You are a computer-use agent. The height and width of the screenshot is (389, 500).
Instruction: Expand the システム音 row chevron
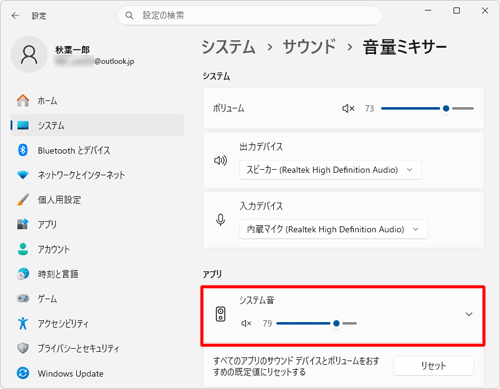coord(469,314)
